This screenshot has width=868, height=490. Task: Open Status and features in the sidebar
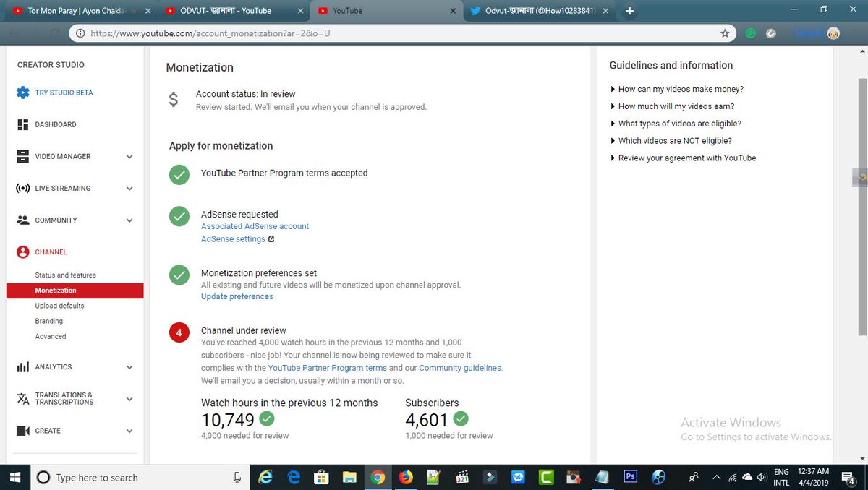tap(65, 275)
